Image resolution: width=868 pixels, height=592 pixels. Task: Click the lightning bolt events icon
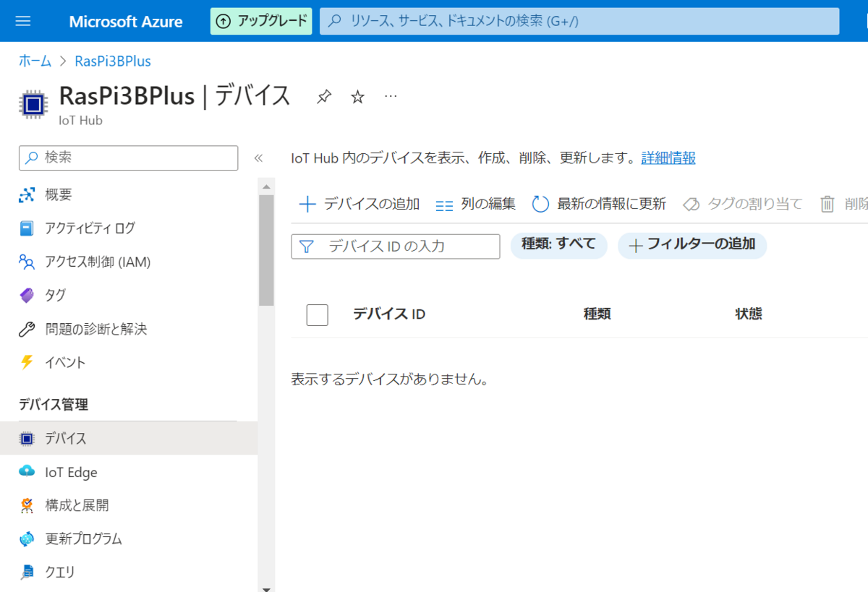coord(27,362)
